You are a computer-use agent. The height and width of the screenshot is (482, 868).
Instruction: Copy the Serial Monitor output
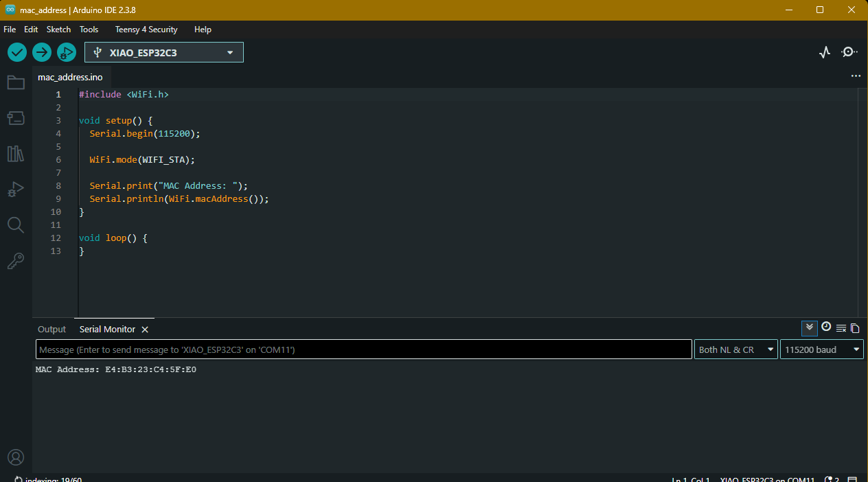click(x=855, y=328)
